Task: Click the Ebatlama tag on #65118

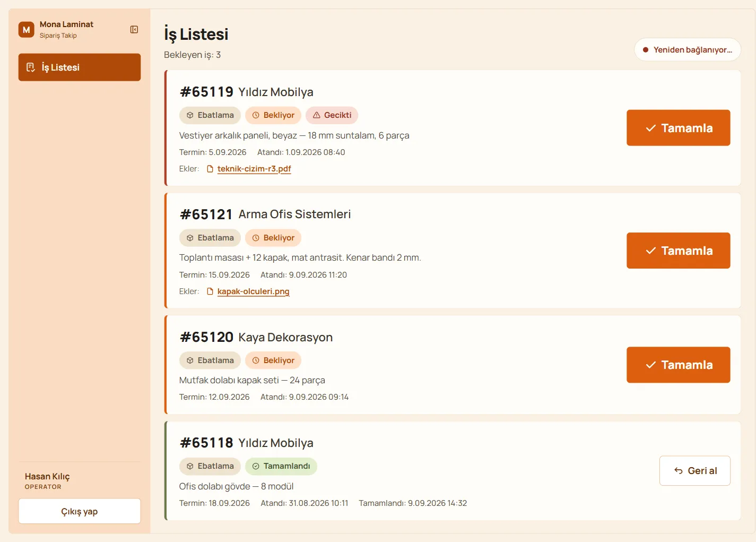Action: (210, 466)
